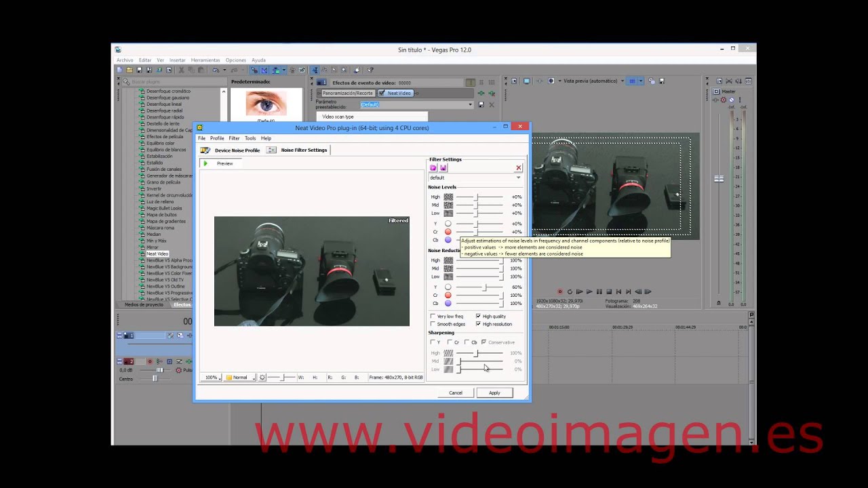Open the Help menu in Neat Video
The height and width of the screenshot is (488, 868).
[266, 138]
